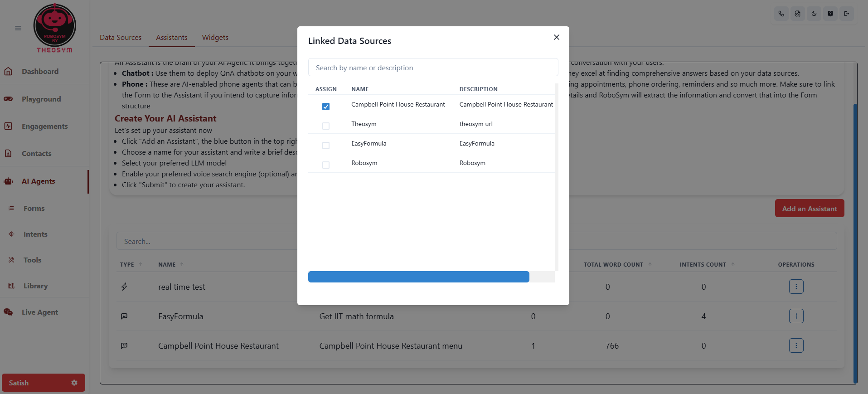Click the page's blue vertical scrollbar
This screenshot has width=868, height=394.
point(855,243)
